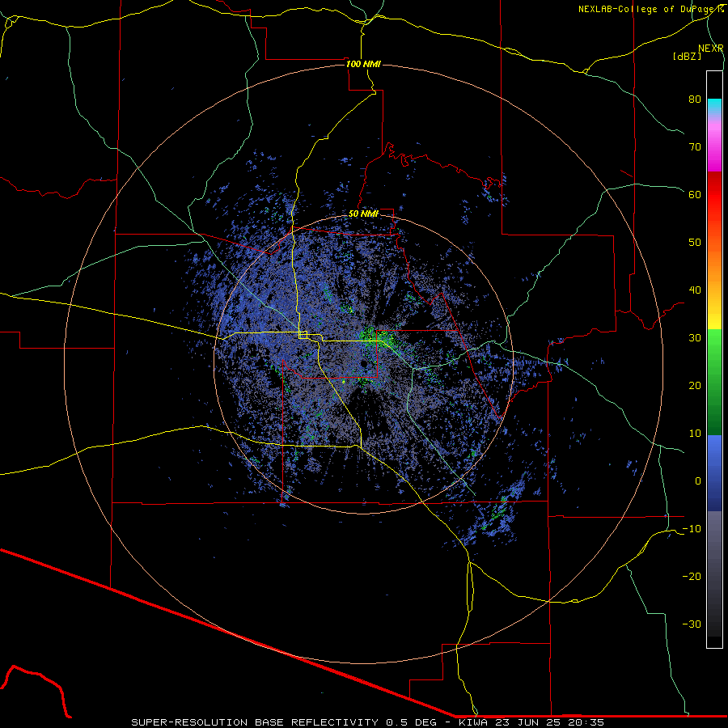Viewport: 728px width, 728px height.
Task: Click the -30 value on the dBZ scale
Action: [x=692, y=624]
